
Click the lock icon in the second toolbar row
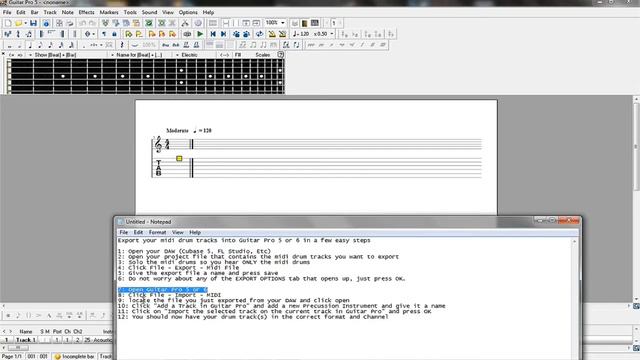[x=114, y=34]
